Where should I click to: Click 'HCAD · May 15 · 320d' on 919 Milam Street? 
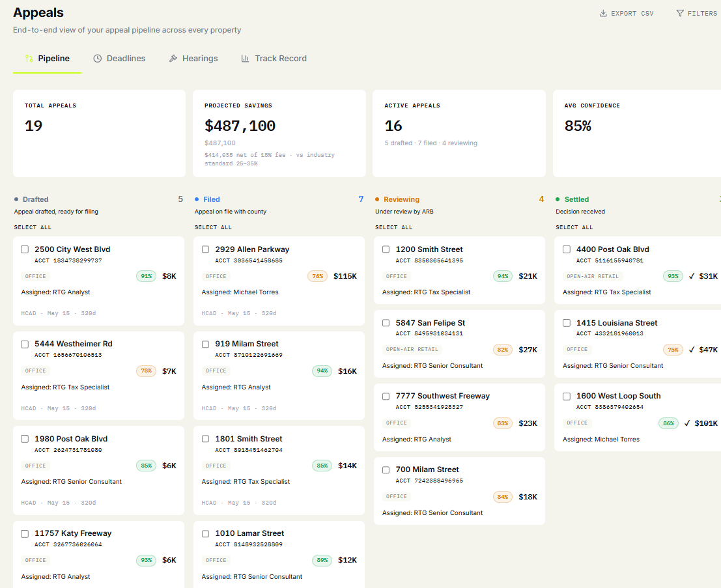pos(238,408)
